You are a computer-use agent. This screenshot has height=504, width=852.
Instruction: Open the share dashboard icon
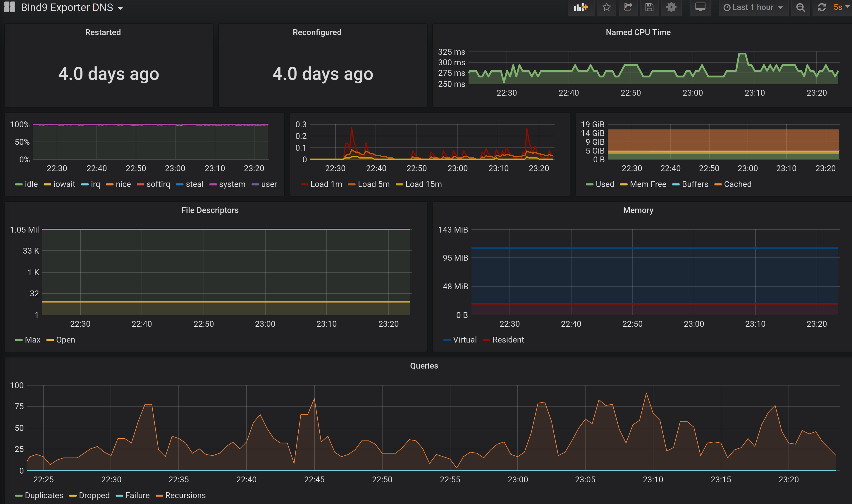click(x=628, y=8)
